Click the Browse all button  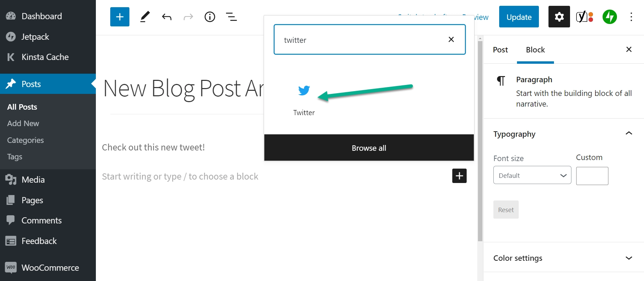coord(369,148)
